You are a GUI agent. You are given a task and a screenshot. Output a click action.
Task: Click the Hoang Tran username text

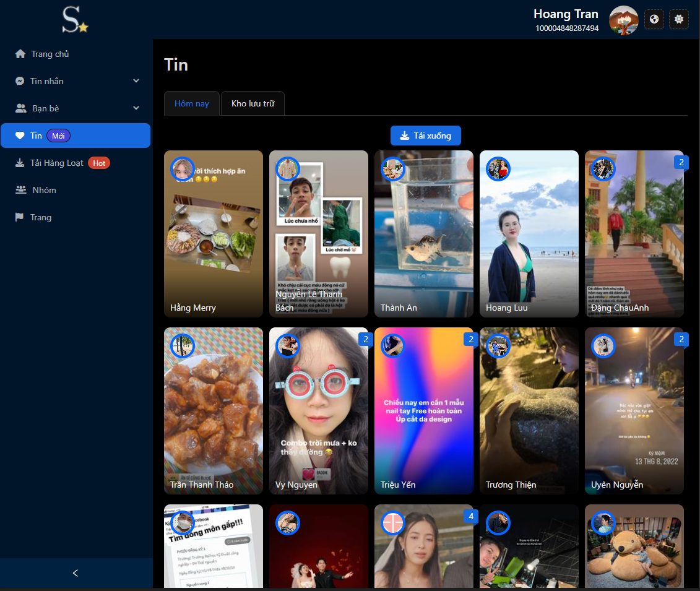click(566, 14)
